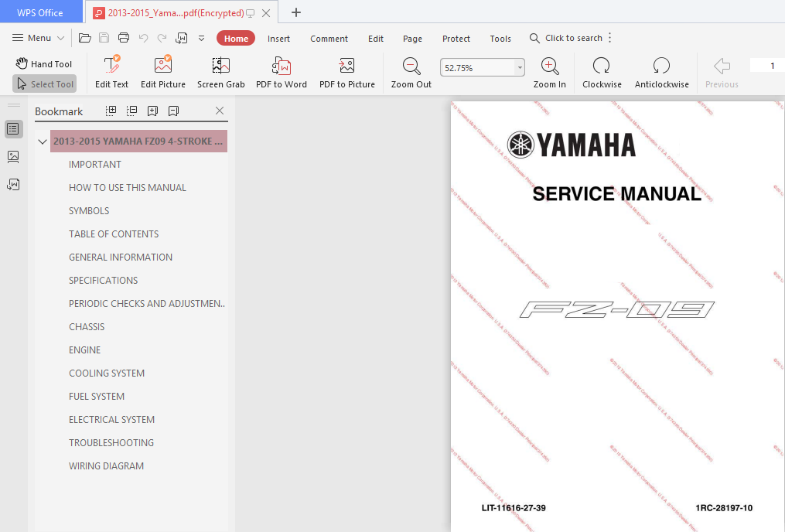Go to IMPORTANT bookmark
This screenshot has width=785, height=532.
point(95,164)
